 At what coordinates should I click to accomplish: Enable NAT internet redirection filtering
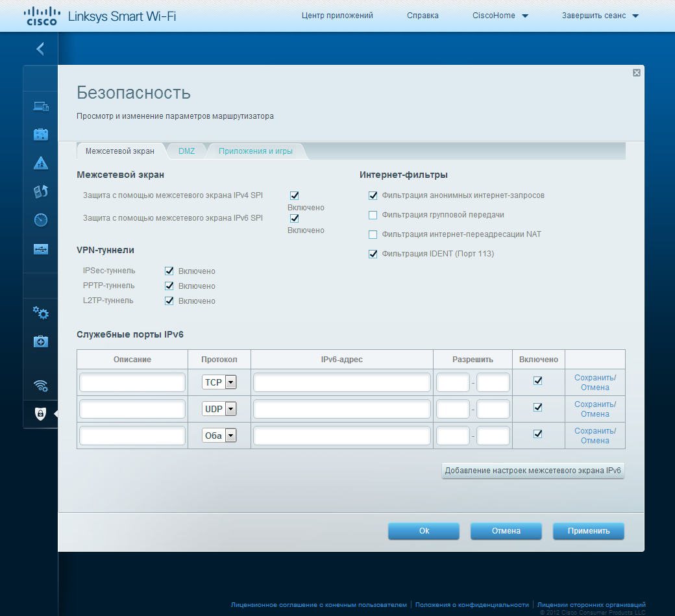point(373,234)
